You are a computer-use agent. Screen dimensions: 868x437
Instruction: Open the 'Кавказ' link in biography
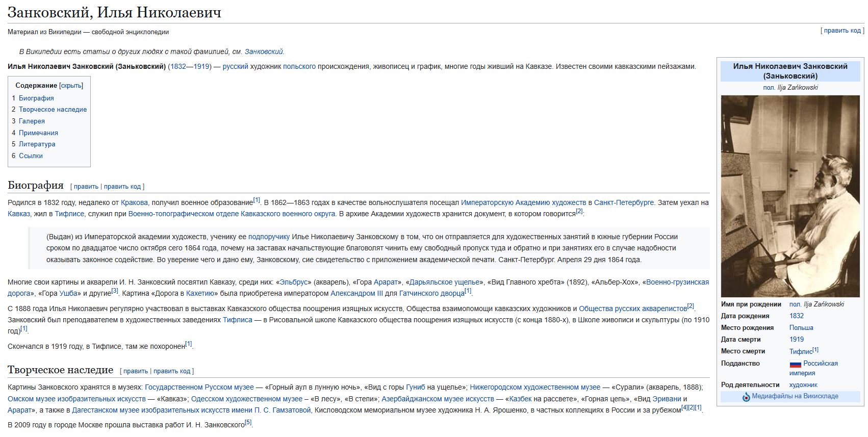(x=19, y=214)
